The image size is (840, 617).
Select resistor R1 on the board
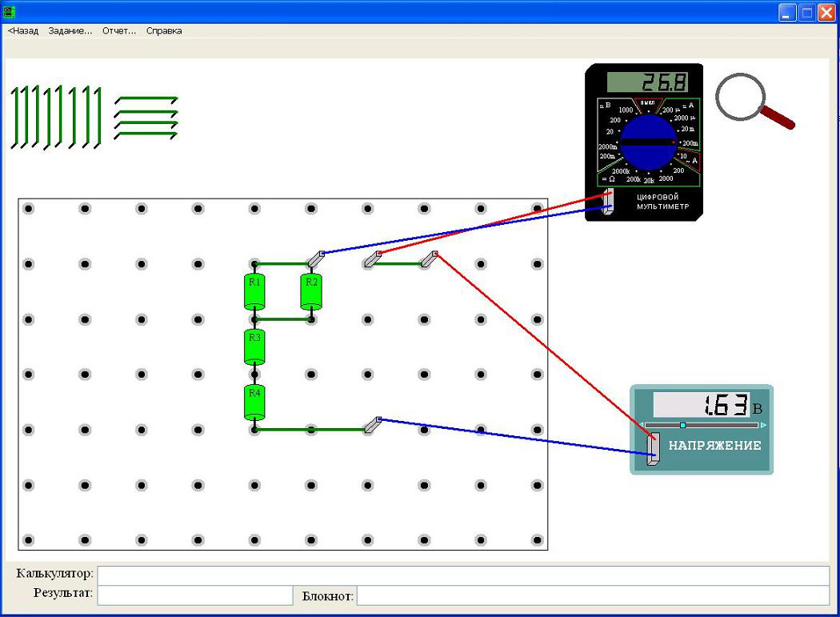pos(254,292)
